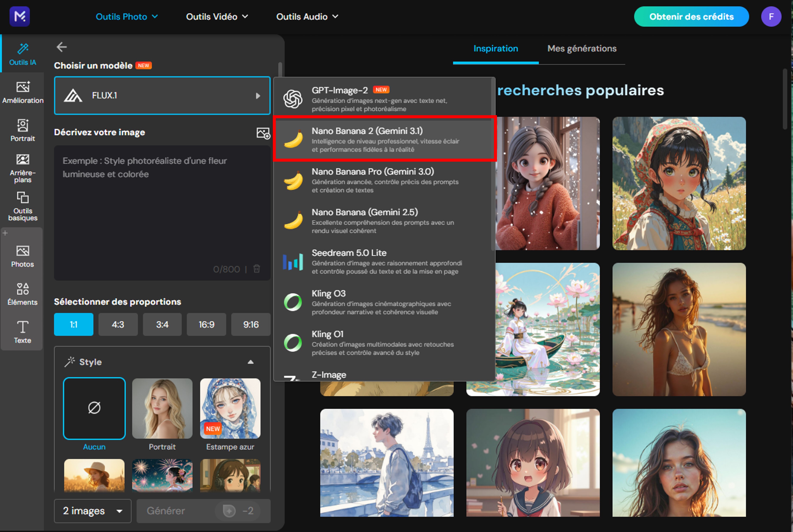
Task: Click the trash icon to clear prompt
Action: [x=257, y=269]
